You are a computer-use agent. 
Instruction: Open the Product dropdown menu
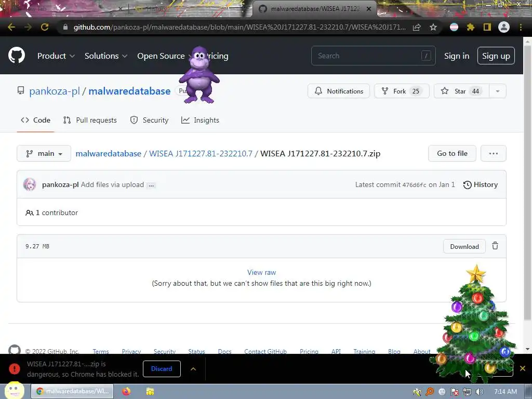click(x=56, y=56)
